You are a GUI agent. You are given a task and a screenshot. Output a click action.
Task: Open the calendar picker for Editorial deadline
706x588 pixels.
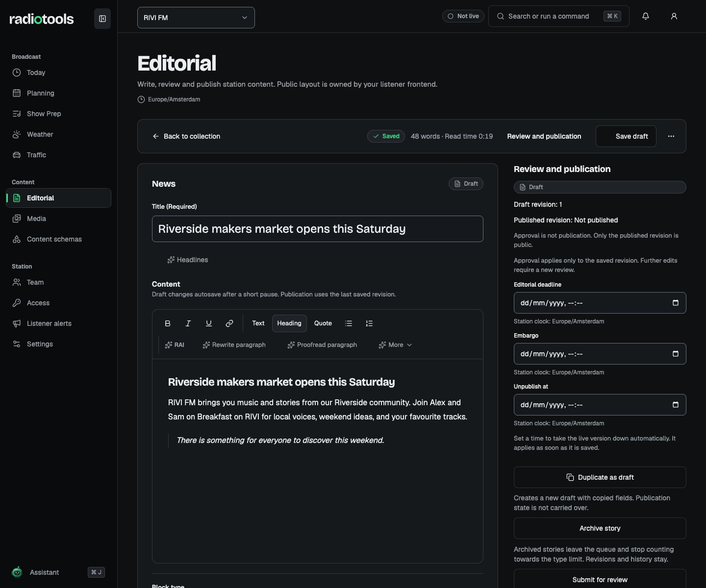pyautogui.click(x=676, y=303)
